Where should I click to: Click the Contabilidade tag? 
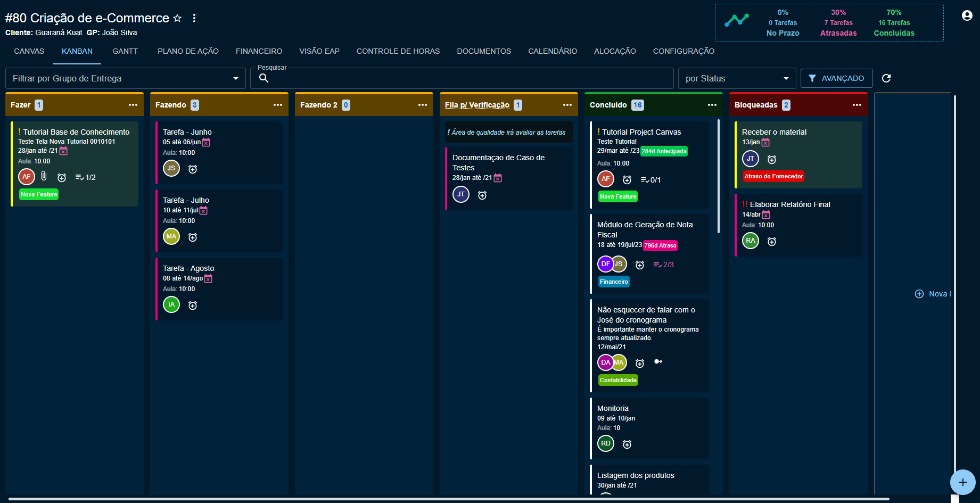click(618, 380)
